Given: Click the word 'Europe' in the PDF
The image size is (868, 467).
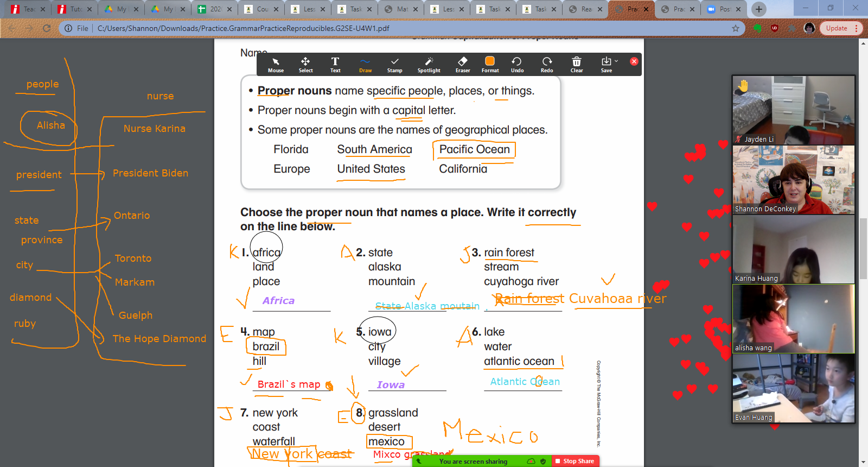Looking at the screenshot, I should (291, 169).
